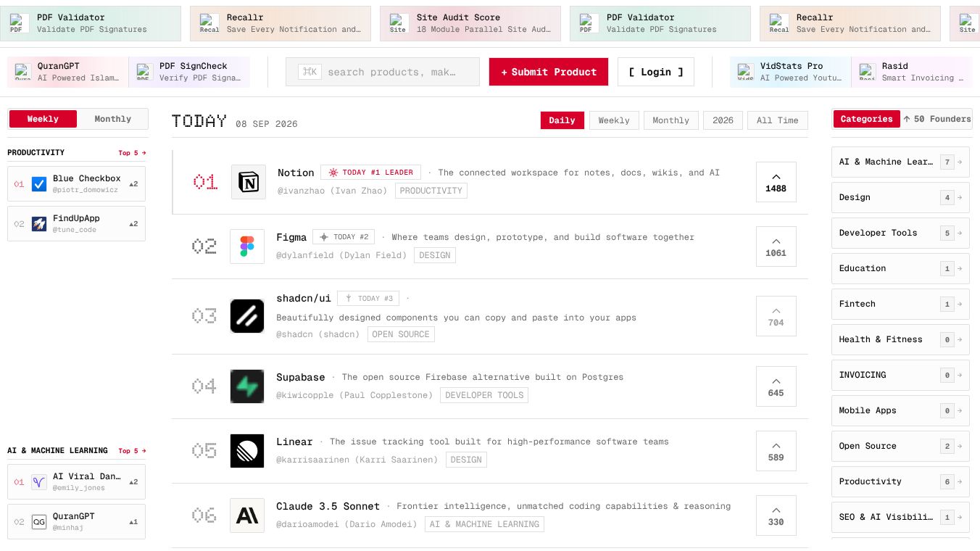
Task: Open the OPEN SOURCE tag on shadcn/ui
Action: coord(401,334)
